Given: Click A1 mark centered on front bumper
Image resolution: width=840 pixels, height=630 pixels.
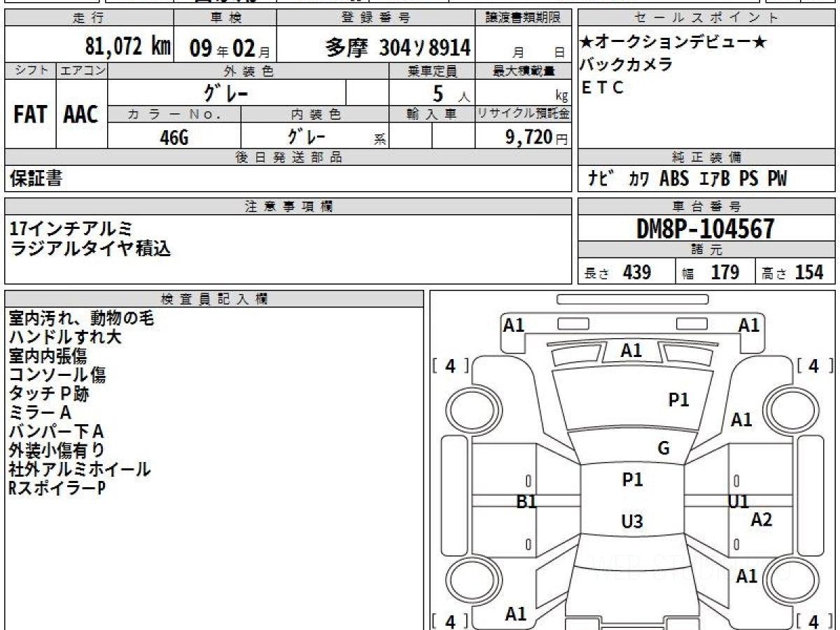Looking at the screenshot, I should [631, 350].
